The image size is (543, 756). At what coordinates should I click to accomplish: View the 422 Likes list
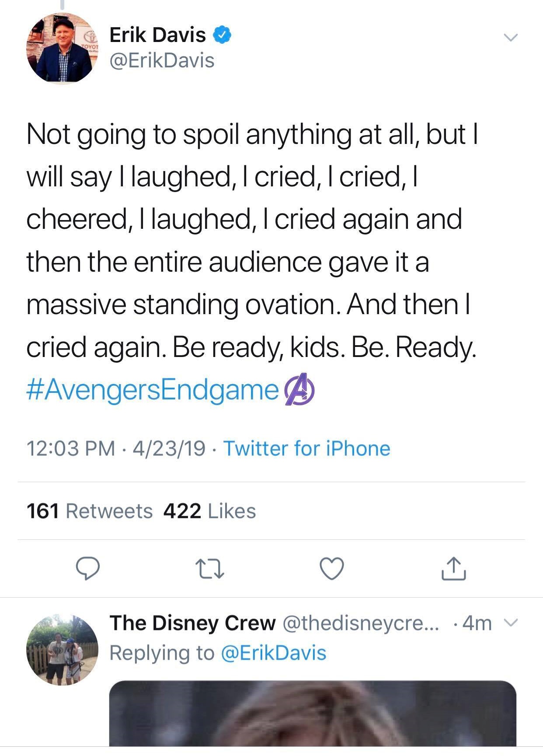click(x=209, y=511)
